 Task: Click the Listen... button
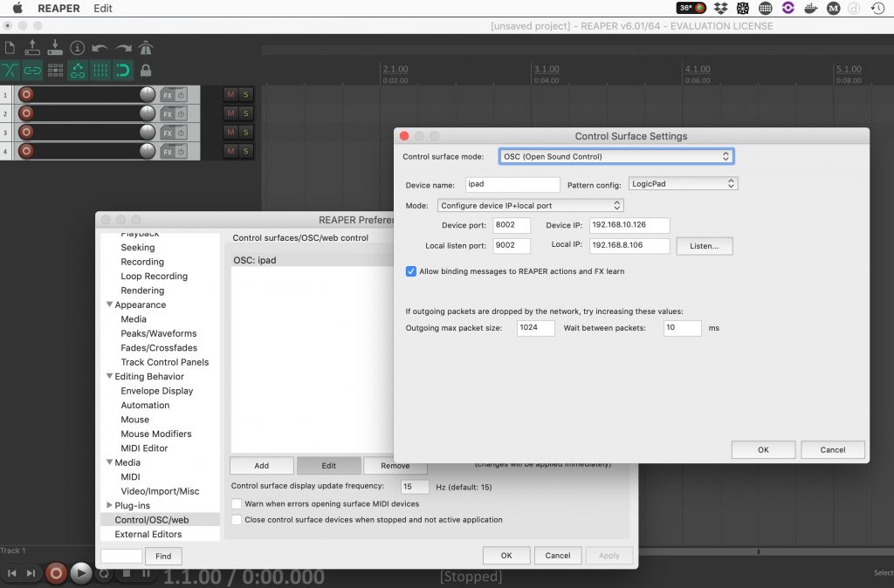[x=705, y=246]
